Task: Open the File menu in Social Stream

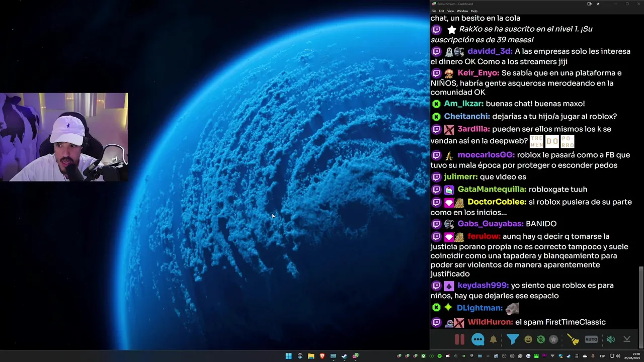Action: [x=434, y=11]
